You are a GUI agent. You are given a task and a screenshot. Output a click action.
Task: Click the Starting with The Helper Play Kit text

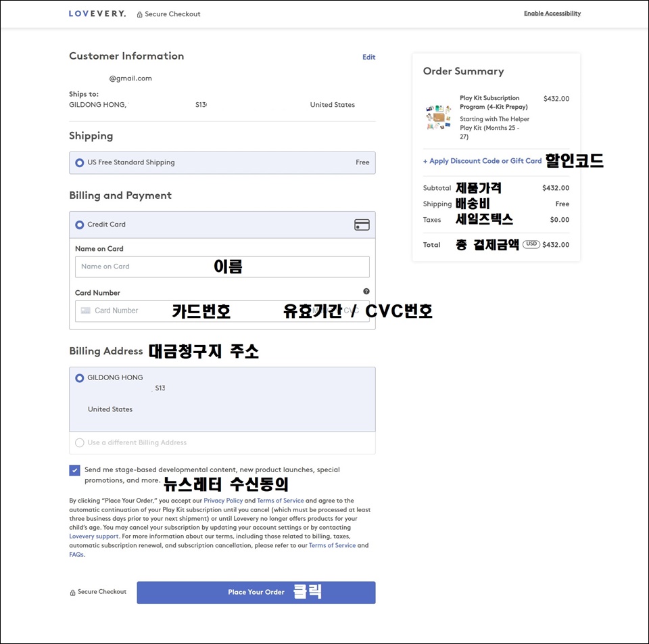point(494,128)
